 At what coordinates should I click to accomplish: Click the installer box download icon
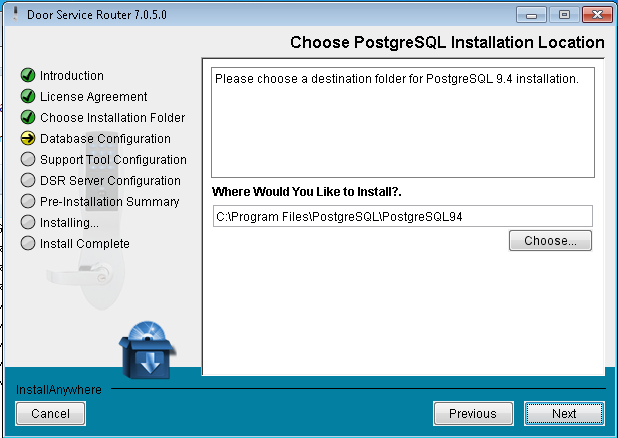tap(147, 350)
